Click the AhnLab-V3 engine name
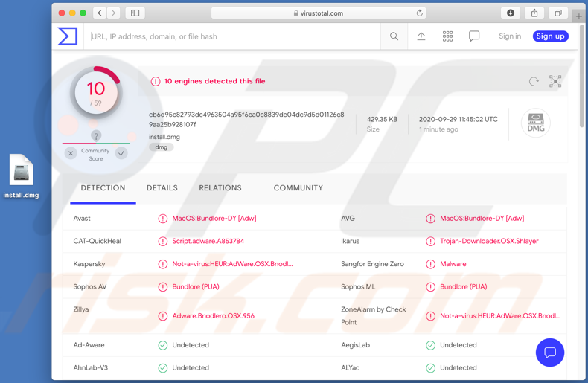This screenshot has width=588, height=383. pos(90,368)
